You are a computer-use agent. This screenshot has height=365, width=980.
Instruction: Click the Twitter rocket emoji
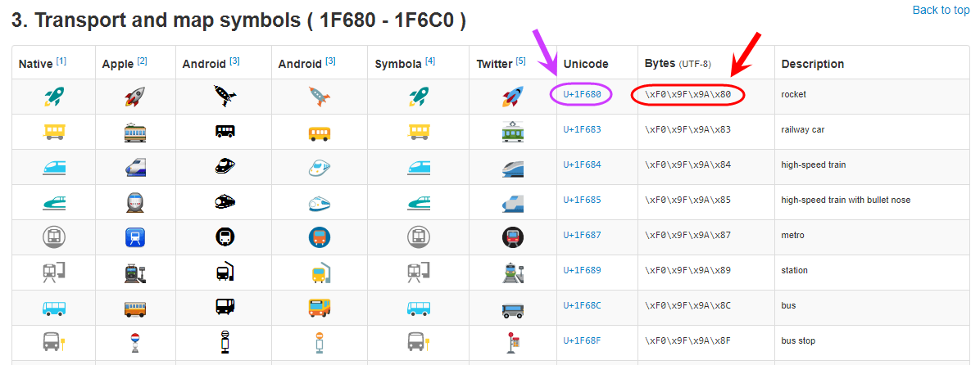pos(513,96)
